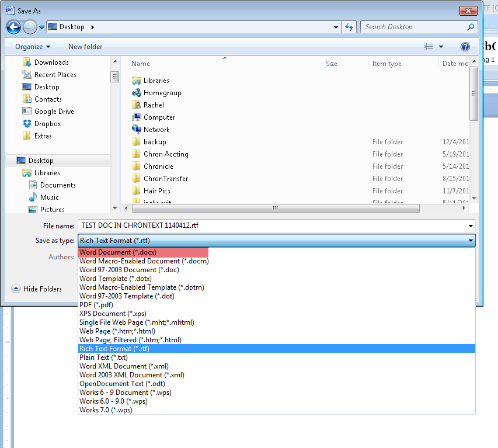Open Downloads in favorites pane
Viewport: 498px width, 448px height.
[x=46, y=62]
